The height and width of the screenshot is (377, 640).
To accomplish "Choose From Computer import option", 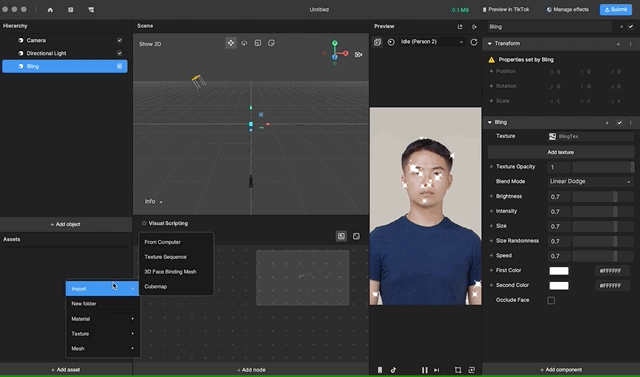I will [x=176, y=242].
